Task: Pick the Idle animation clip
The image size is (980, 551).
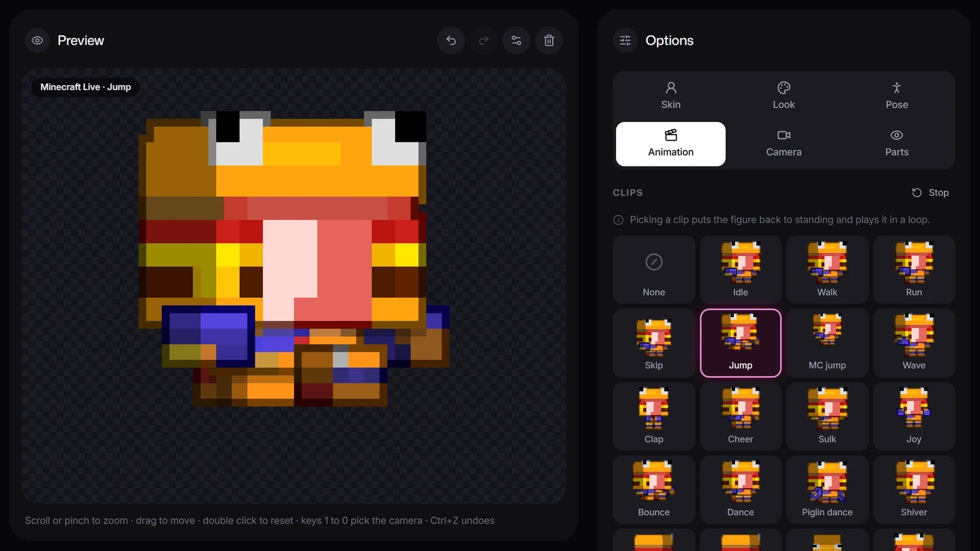Action: point(741,269)
